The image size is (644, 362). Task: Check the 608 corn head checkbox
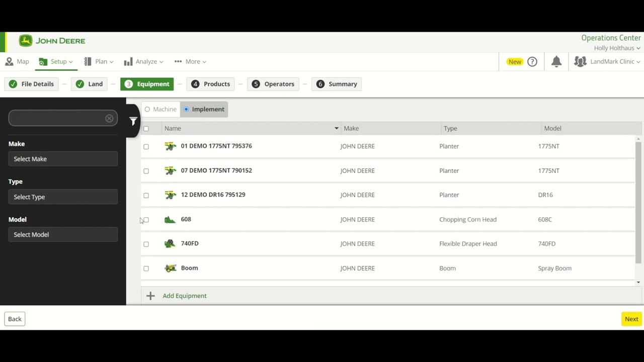146,220
